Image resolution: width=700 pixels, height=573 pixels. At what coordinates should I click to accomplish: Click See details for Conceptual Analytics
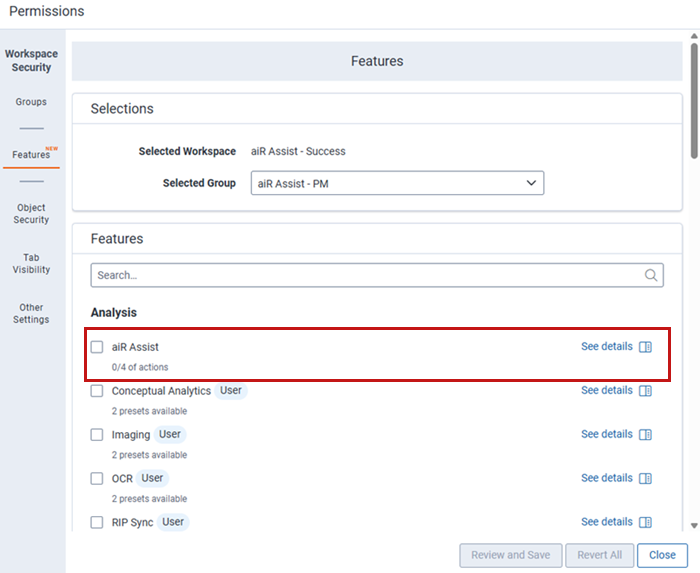(x=607, y=390)
